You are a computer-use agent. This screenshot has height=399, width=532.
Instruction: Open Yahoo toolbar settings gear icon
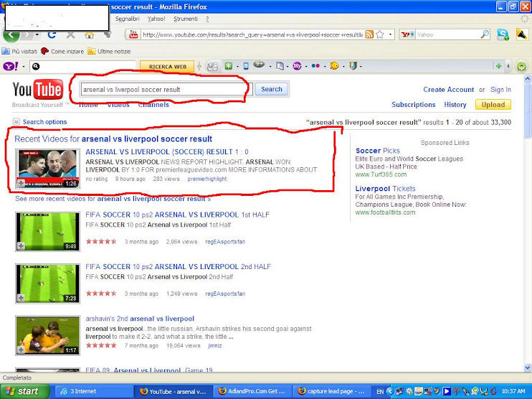(521, 66)
